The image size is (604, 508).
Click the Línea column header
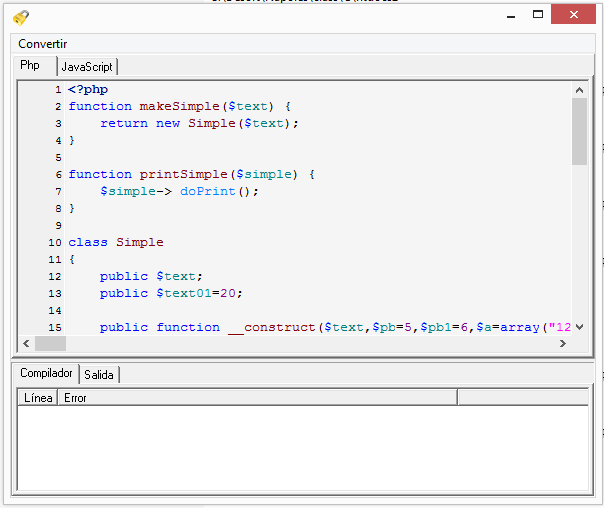click(38, 398)
